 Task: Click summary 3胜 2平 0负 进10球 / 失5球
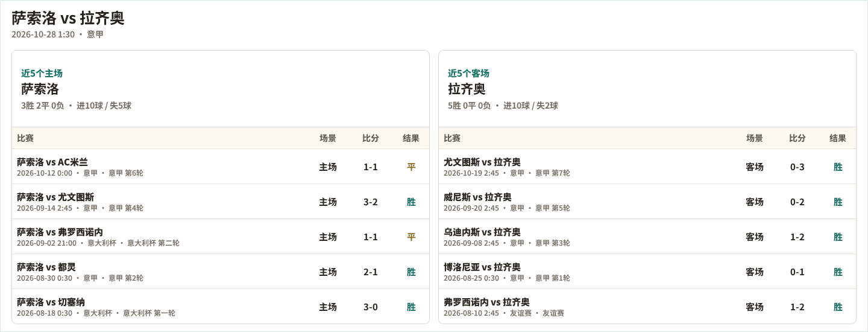pyautogui.click(x=76, y=106)
